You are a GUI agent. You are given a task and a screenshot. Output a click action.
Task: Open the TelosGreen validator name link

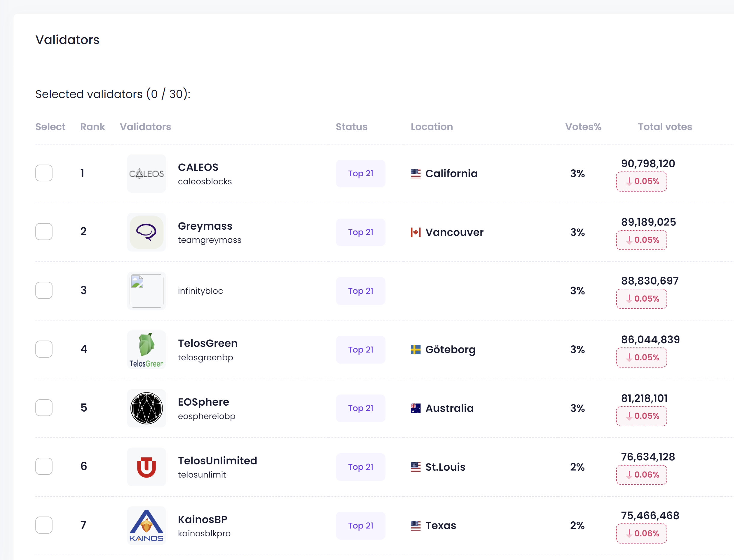pos(208,343)
